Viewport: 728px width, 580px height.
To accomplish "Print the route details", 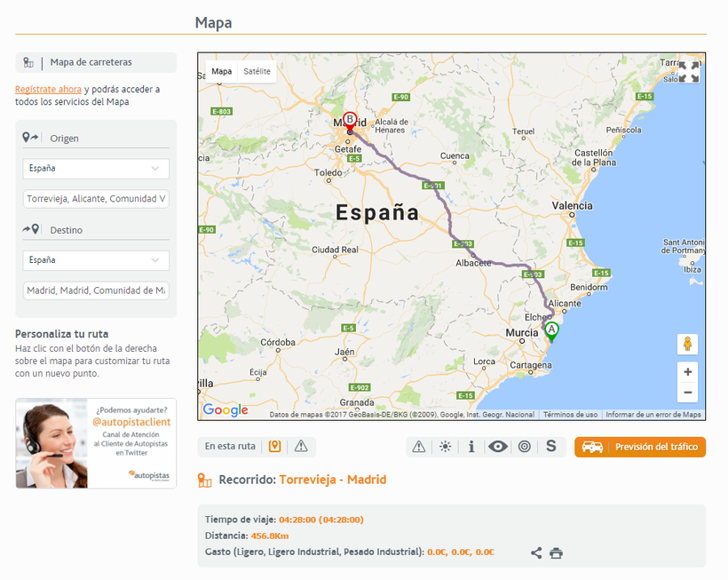I will 557,552.
